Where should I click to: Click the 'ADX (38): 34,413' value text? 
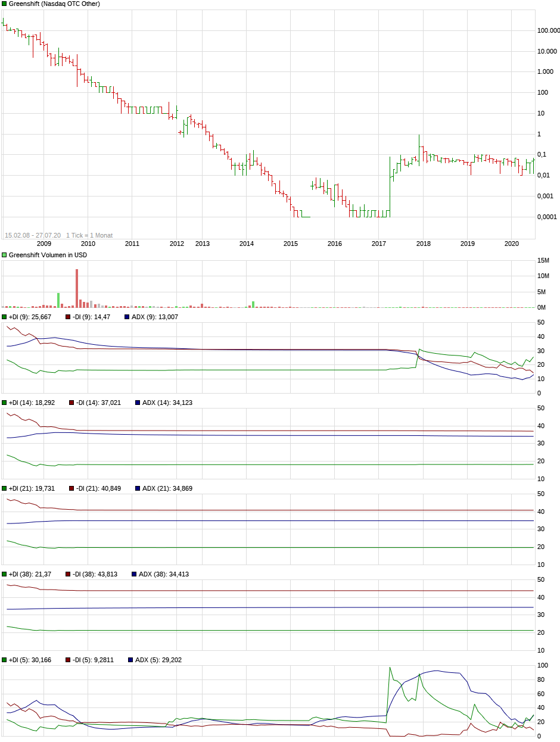[x=164, y=574]
